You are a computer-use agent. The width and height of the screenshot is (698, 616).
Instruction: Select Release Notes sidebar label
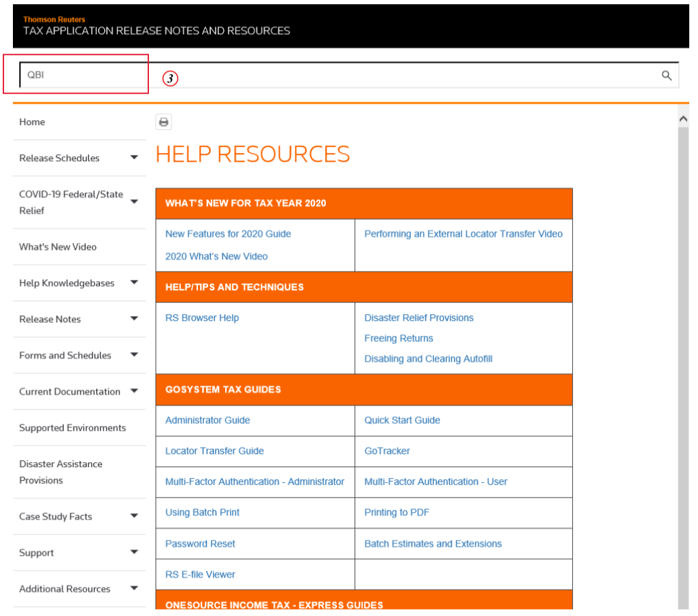(50, 320)
